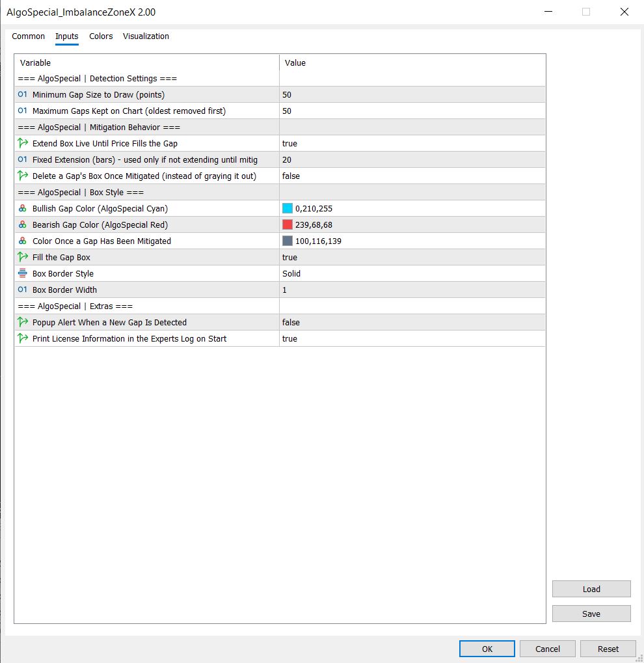644x663 pixels.
Task: Select Fixed Extension (bars) label
Action: coord(145,160)
